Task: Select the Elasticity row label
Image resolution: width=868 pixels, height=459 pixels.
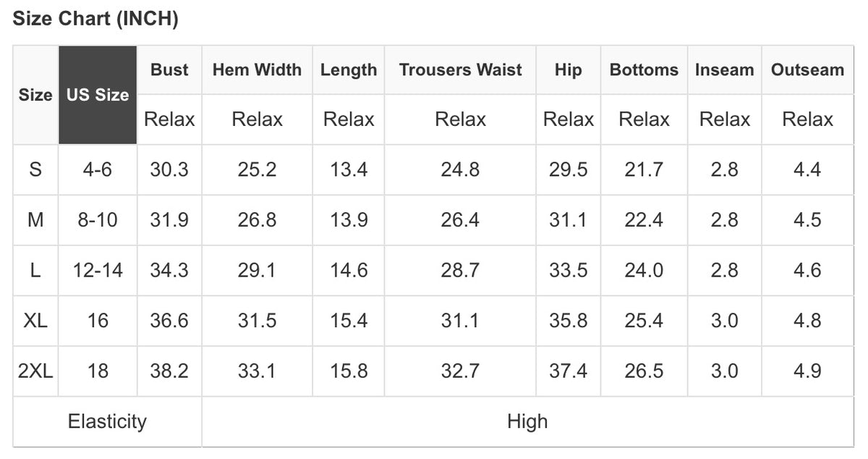Action: click(x=107, y=421)
